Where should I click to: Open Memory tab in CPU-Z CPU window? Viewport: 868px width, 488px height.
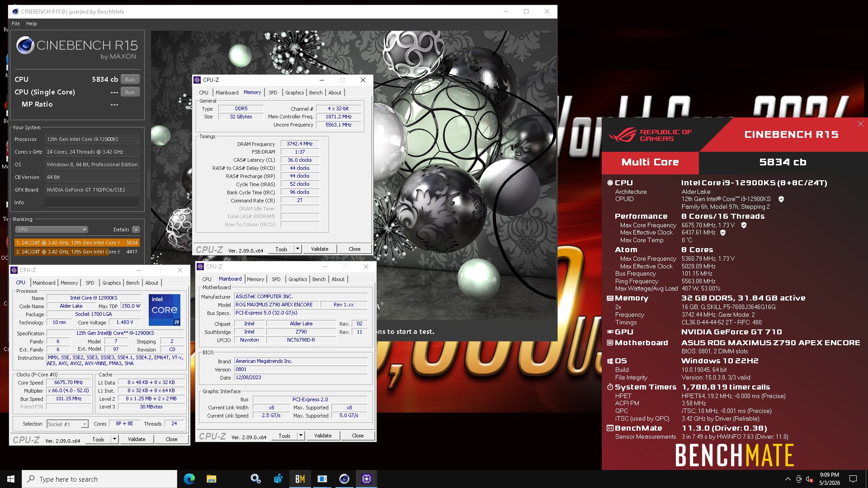coord(69,283)
